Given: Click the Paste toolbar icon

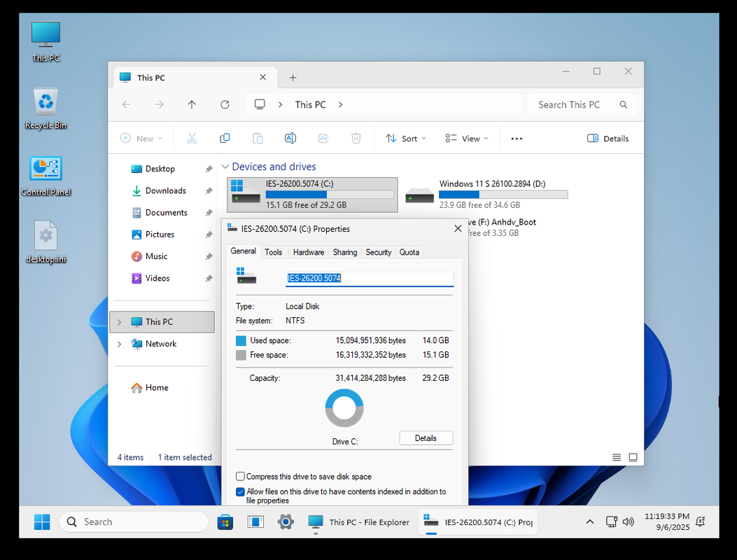Looking at the screenshot, I should (258, 138).
